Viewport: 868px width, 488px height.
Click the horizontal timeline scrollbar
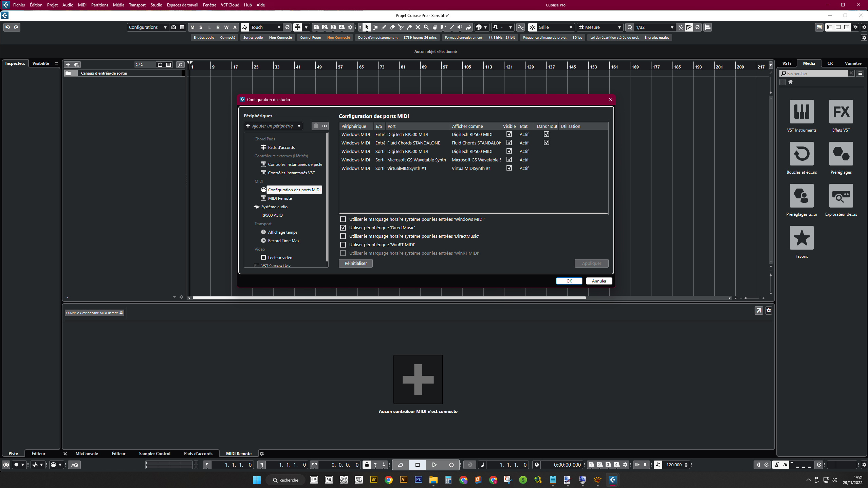coord(389,298)
